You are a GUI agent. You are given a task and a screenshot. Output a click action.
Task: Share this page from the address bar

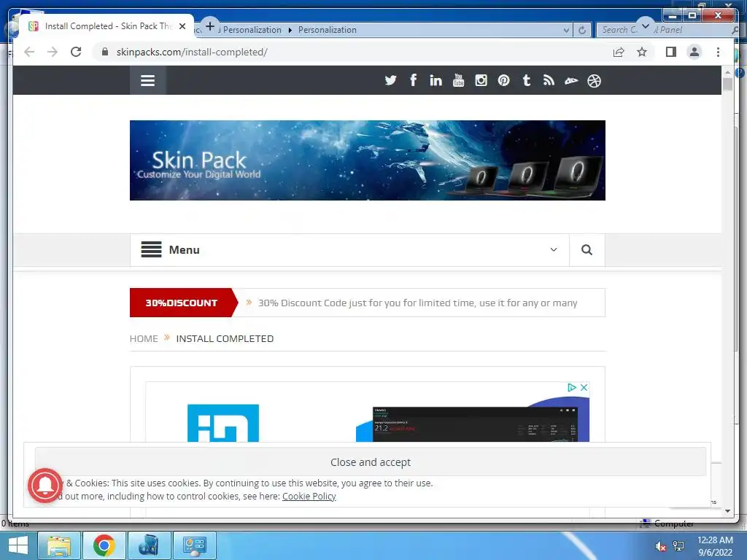point(619,52)
